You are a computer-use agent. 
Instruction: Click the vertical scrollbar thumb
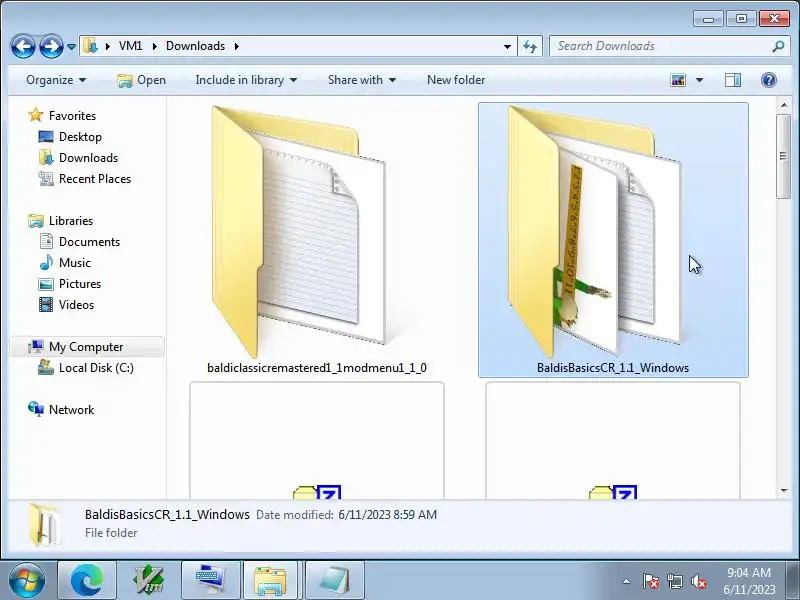(x=783, y=156)
